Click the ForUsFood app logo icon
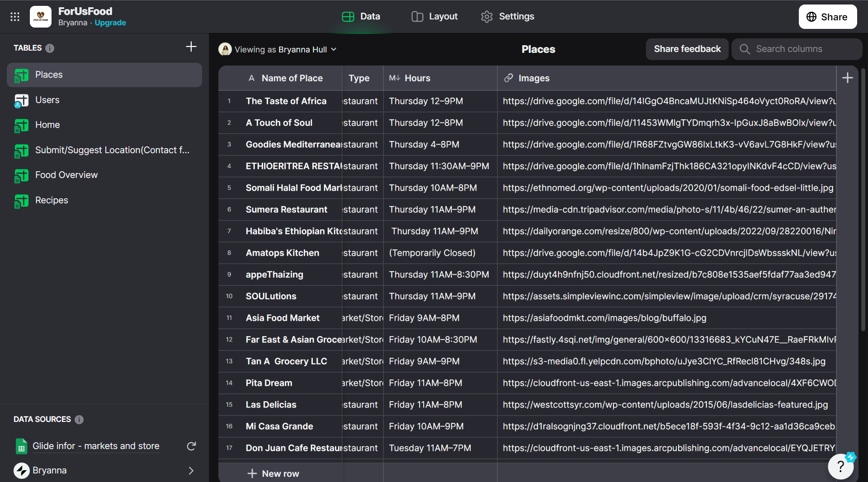 point(41,17)
